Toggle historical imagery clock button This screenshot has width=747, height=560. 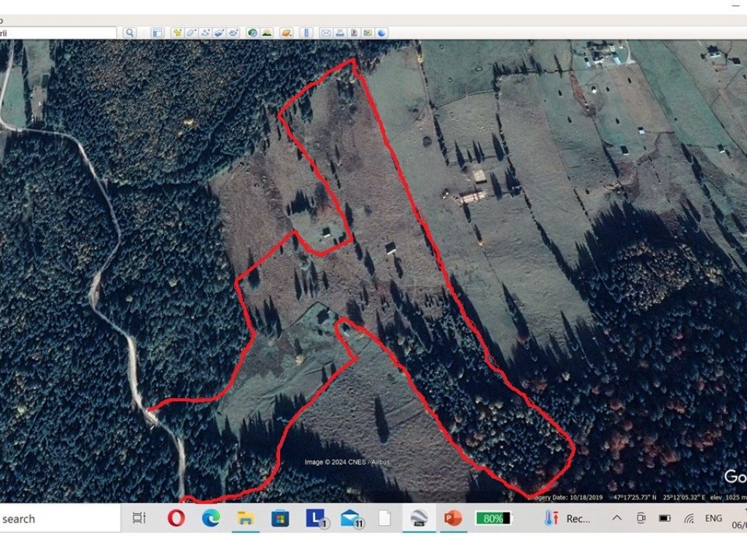[252, 33]
